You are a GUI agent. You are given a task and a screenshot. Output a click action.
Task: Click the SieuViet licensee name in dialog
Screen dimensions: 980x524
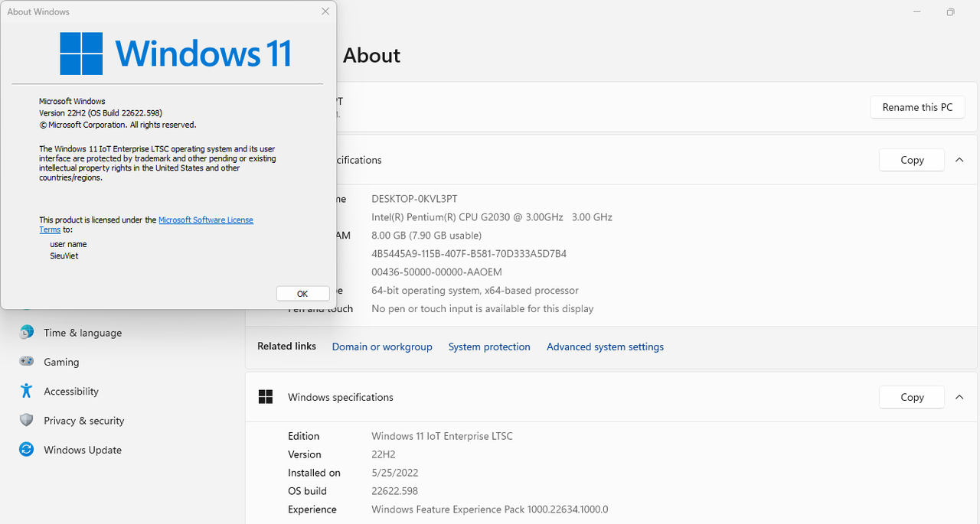pyautogui.click(x=64, y=256)
